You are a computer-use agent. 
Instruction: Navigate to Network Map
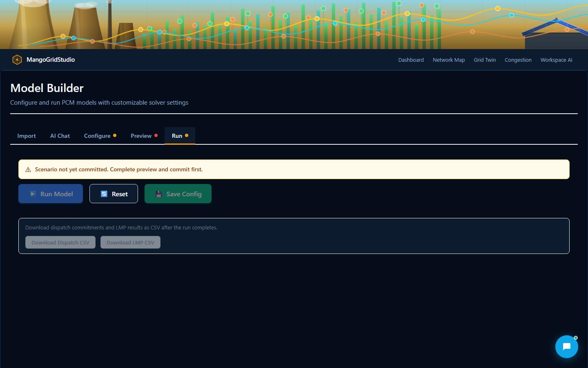449,60
